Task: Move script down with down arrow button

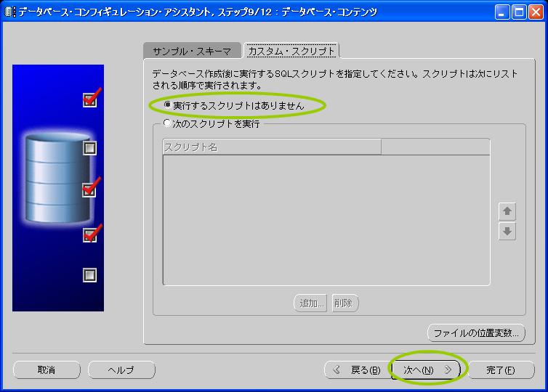Action: tap(507, 232)
